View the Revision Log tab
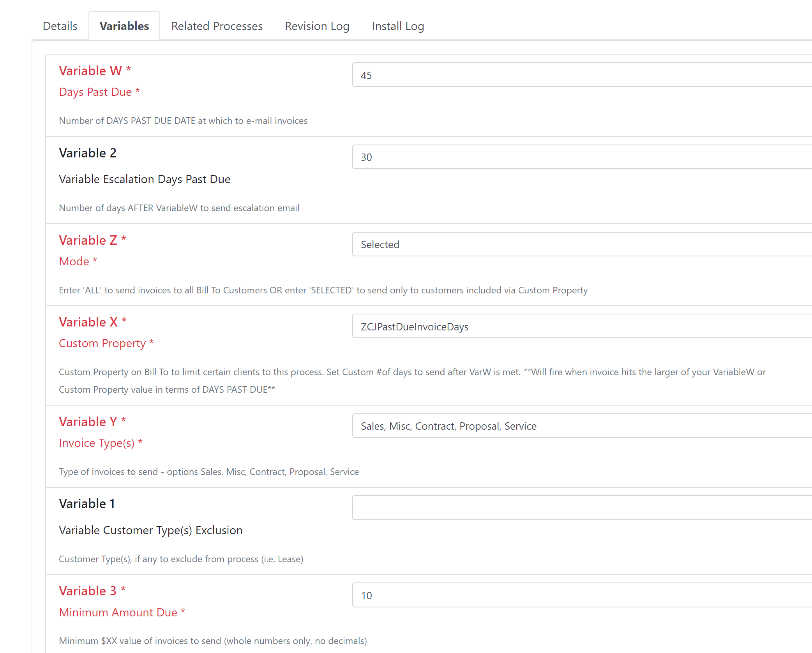 coord(317,26)
